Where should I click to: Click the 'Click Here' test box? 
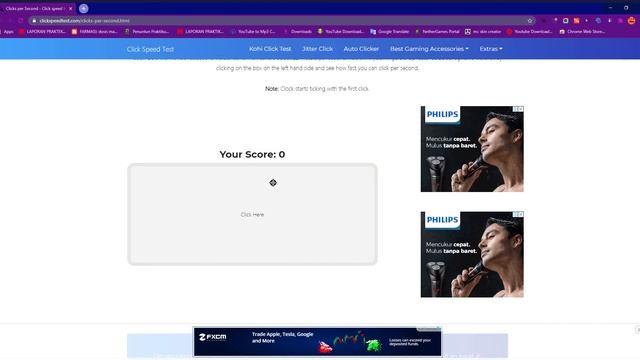[x=252, y=214]
